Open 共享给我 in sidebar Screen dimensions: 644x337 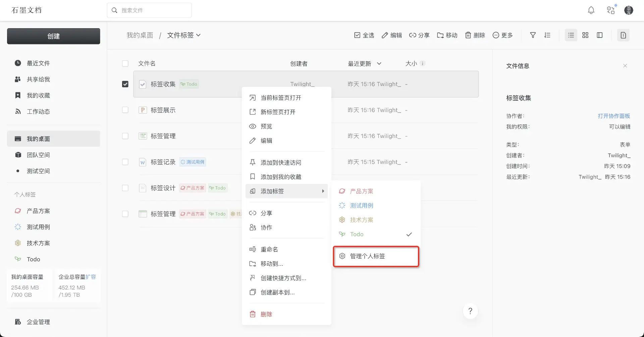pyautogui.click(x=54, y=80)
